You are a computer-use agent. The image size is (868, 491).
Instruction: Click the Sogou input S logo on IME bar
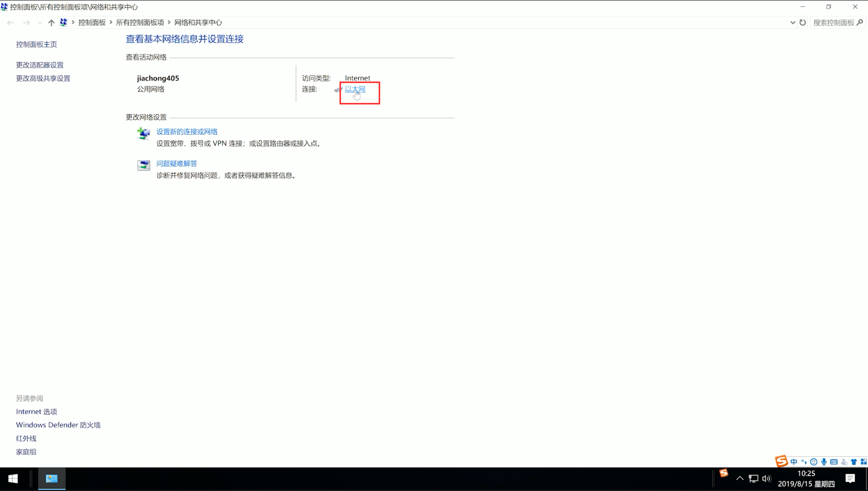pyautogui.click(x=781, y=461)
